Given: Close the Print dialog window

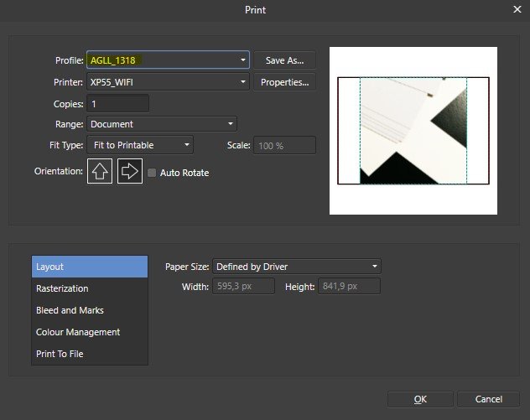Looking at the screenshot, I should 517,9.
